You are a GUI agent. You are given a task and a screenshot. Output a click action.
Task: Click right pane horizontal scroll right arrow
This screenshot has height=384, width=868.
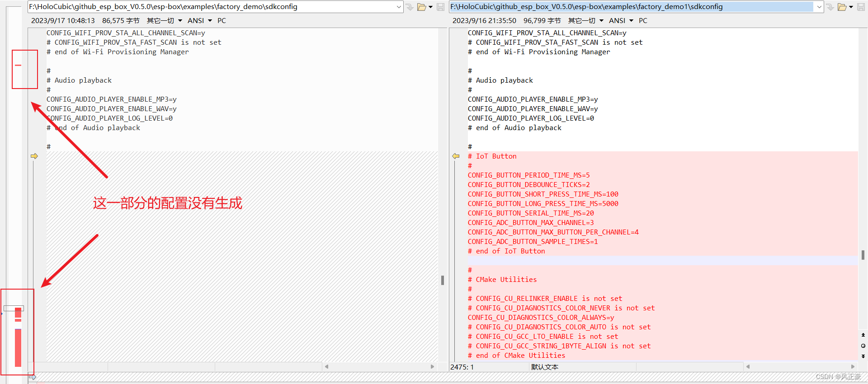[853, 366]
